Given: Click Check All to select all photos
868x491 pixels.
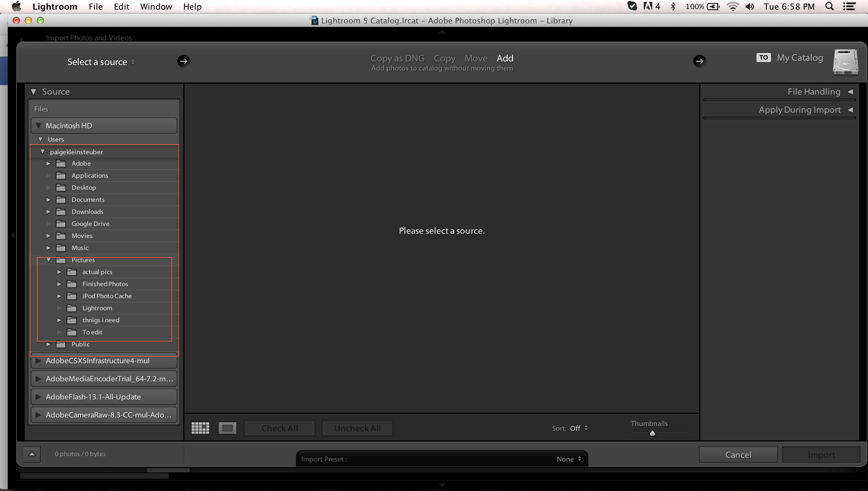Looking at the screenshot, I should point(279,428).
